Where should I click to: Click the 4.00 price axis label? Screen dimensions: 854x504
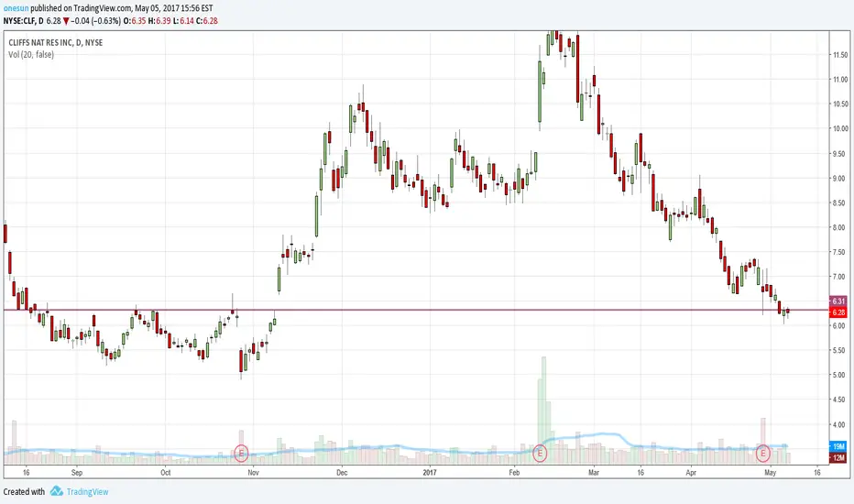click(838, 424)
